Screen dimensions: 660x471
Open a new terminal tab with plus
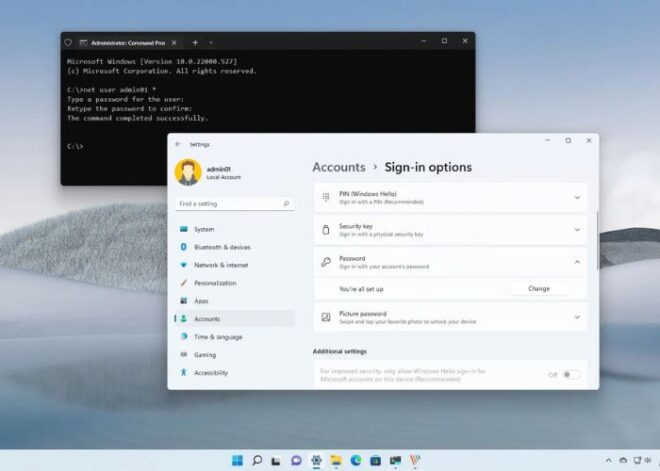pyautogui.click(x=195, y=43)
